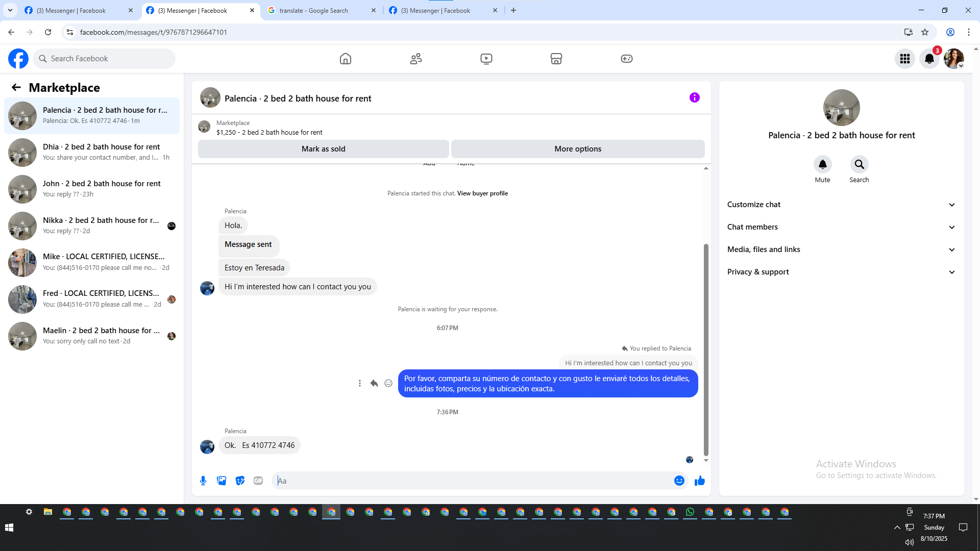980x551 pixels.
Task: Click the Mark as sold button
Action: click(x=323, y=149)
